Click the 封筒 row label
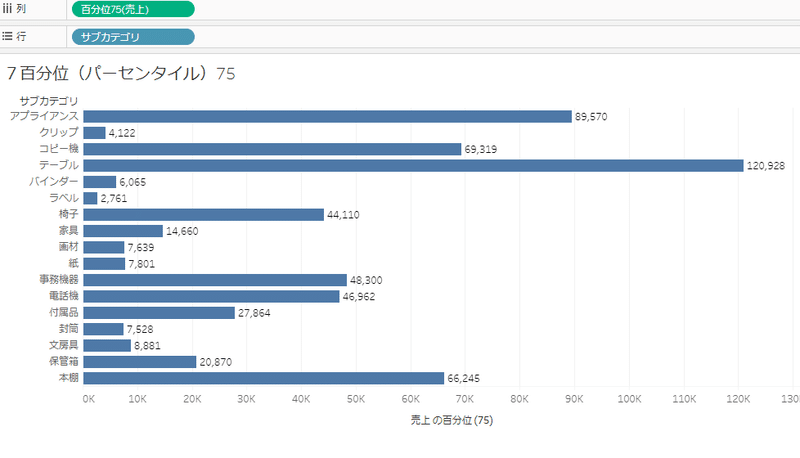Viewport: 800px width, 458px height. click(x=69, y=328)
